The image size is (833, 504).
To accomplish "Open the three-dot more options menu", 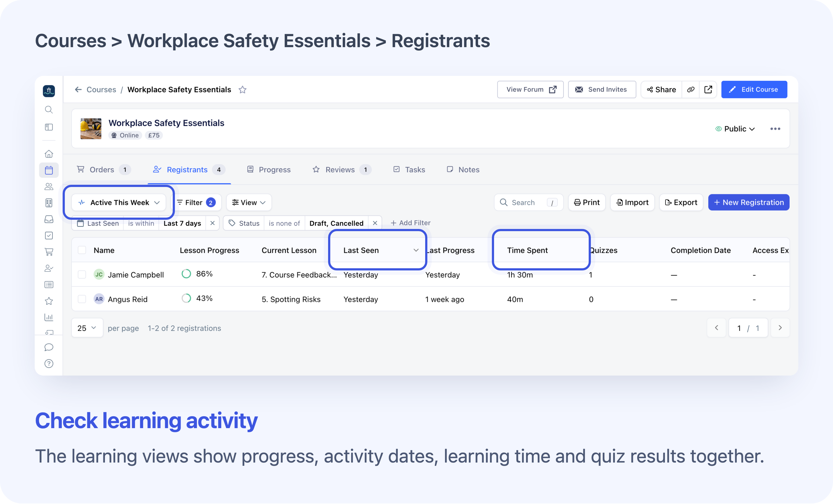I will [775, 129].
